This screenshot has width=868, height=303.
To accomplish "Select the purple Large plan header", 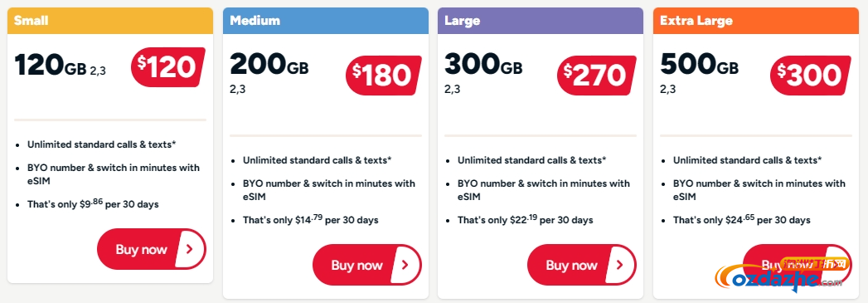I will [x=541, y=21].
